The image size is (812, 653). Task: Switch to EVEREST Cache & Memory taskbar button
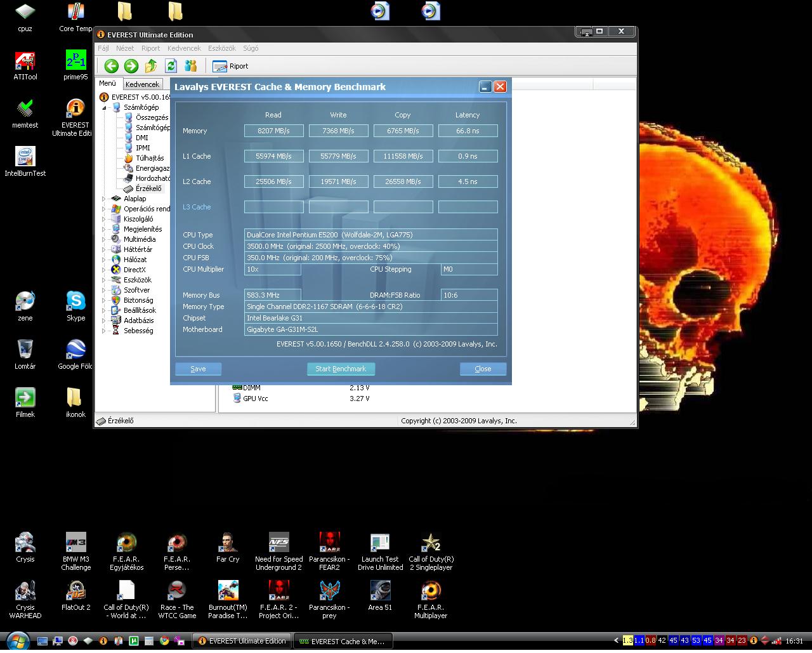[343, 642]
